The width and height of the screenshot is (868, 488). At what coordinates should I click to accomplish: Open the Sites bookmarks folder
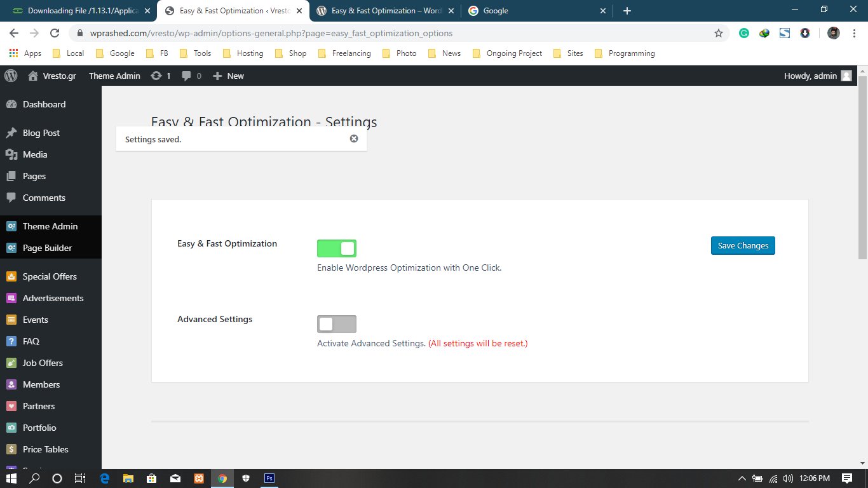click(568, 53)
